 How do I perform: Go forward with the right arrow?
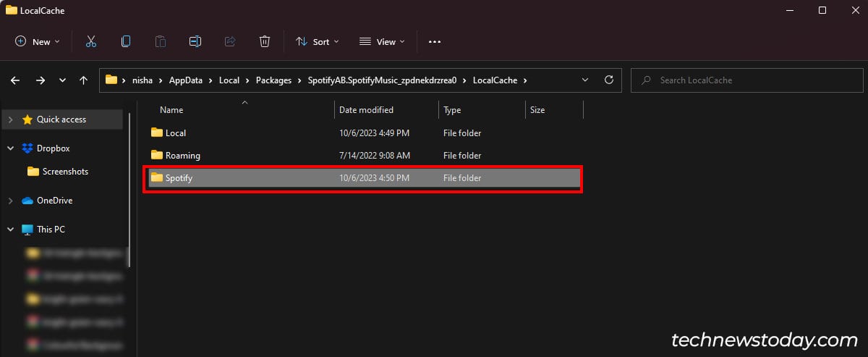[x=41, y=80]
